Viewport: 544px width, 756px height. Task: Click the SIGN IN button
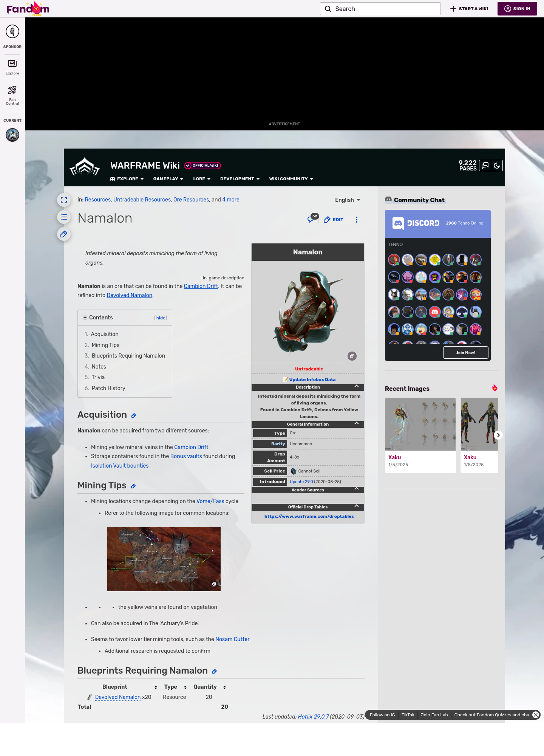click(517, 9)
